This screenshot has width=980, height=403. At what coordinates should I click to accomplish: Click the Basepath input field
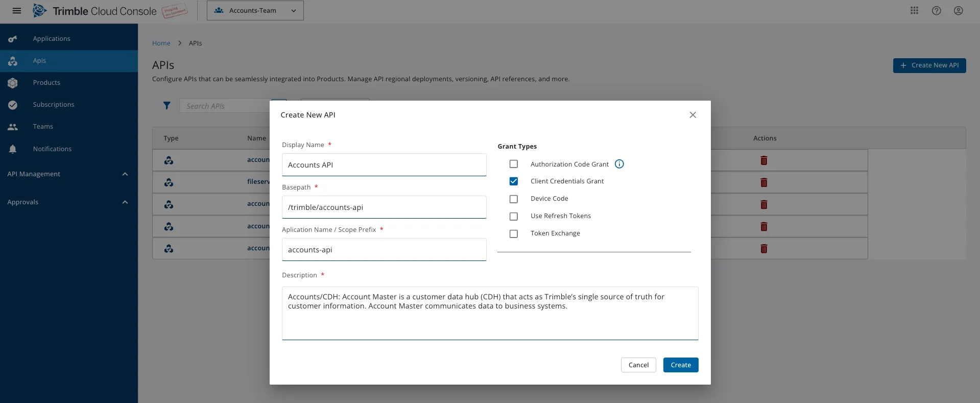point(384,207)
